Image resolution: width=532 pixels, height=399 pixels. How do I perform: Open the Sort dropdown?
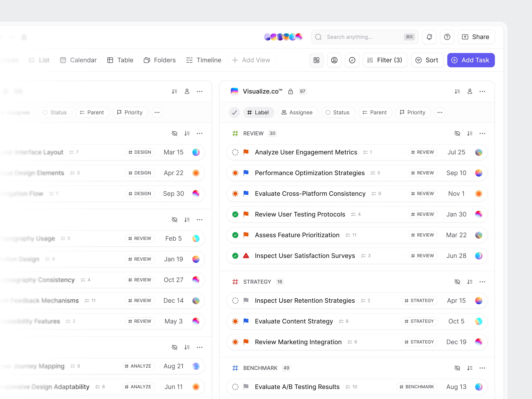coord(427,60)
